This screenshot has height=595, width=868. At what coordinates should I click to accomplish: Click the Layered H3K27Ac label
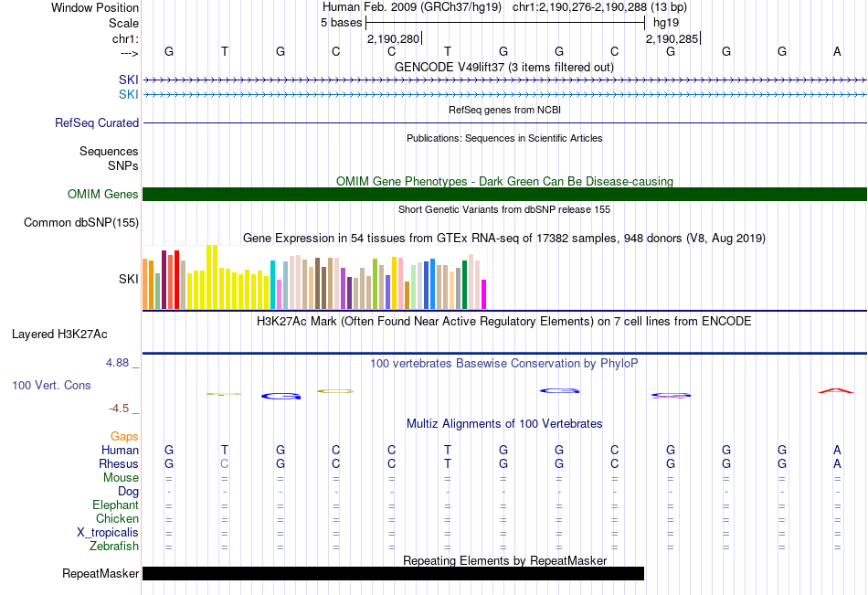pos(59,335)
